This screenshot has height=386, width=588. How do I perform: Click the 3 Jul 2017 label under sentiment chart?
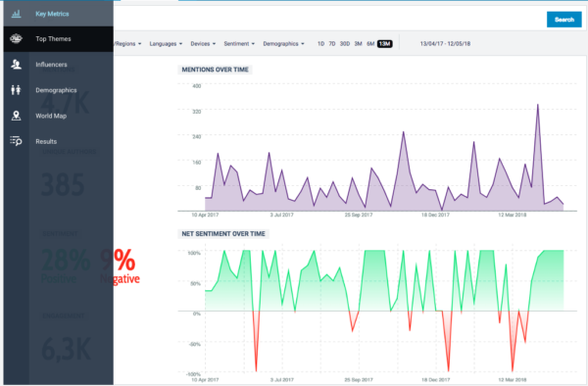pos(282,379)
